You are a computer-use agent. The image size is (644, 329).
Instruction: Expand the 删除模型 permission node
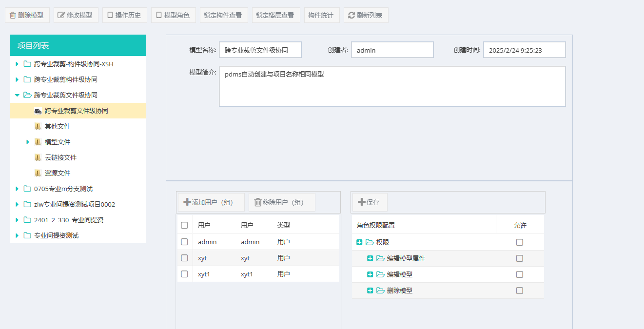(x=370, y=290)
